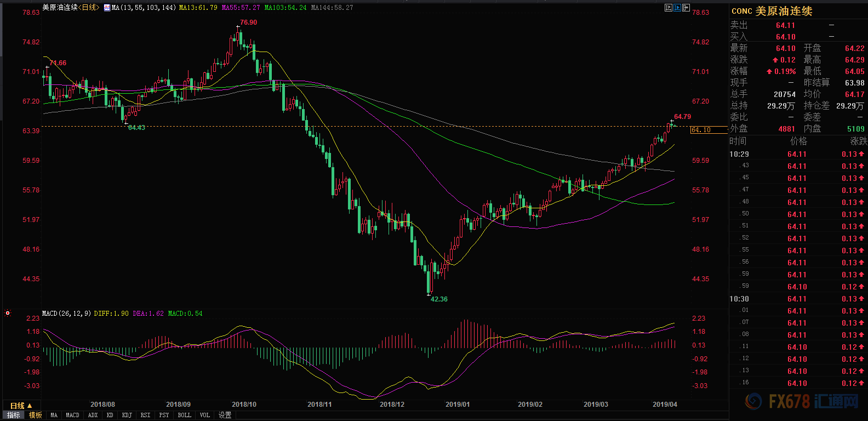Image resolution: width=868 pixels, height=421 pixels.
Task: Select the ADX indicator tab
Action: click(x=93, y=415)
